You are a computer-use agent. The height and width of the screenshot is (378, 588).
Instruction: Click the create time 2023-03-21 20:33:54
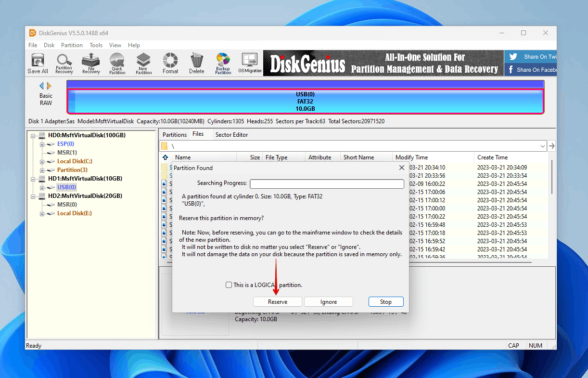click(501, 176)
